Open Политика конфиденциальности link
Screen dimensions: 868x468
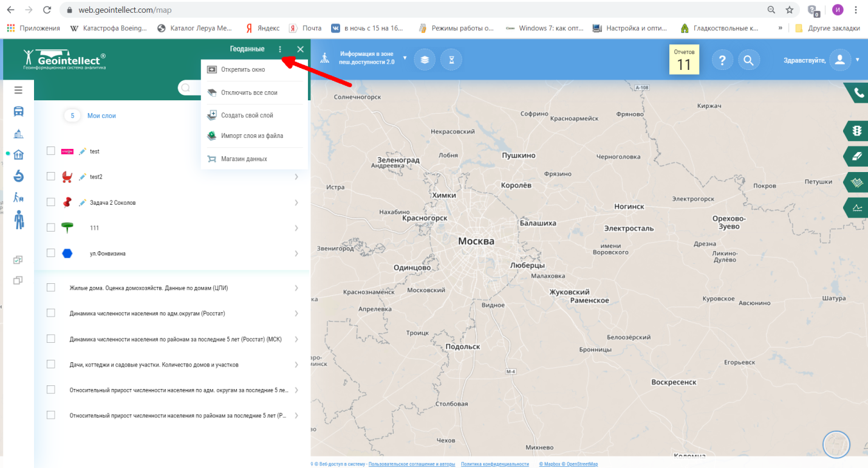[x=494, y=464]
